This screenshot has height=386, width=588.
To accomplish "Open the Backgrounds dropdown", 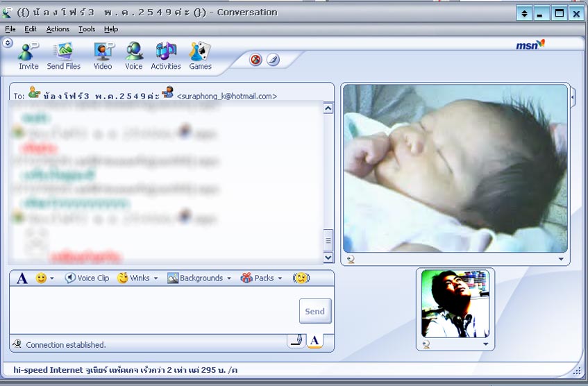I will coord(199,278).
